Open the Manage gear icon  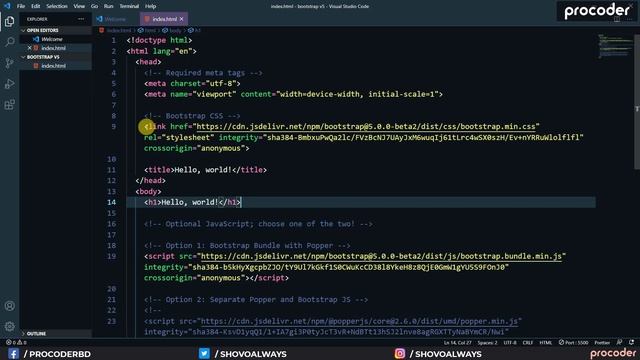pos(9,326)
